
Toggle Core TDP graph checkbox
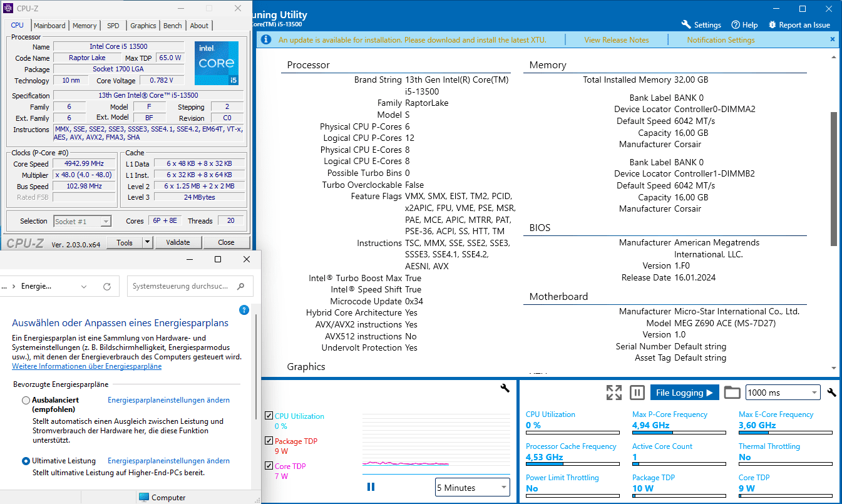pyautogui.click(x=269, y=466)
